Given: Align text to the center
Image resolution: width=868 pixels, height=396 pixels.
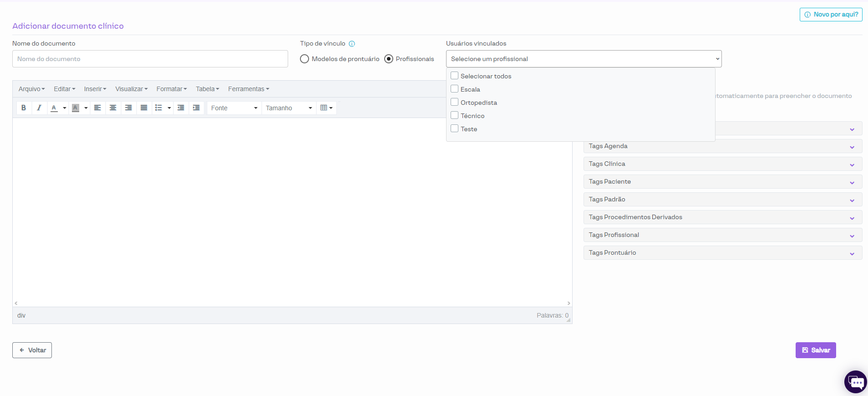Looking at the screenshot, I should click(113, 108).
